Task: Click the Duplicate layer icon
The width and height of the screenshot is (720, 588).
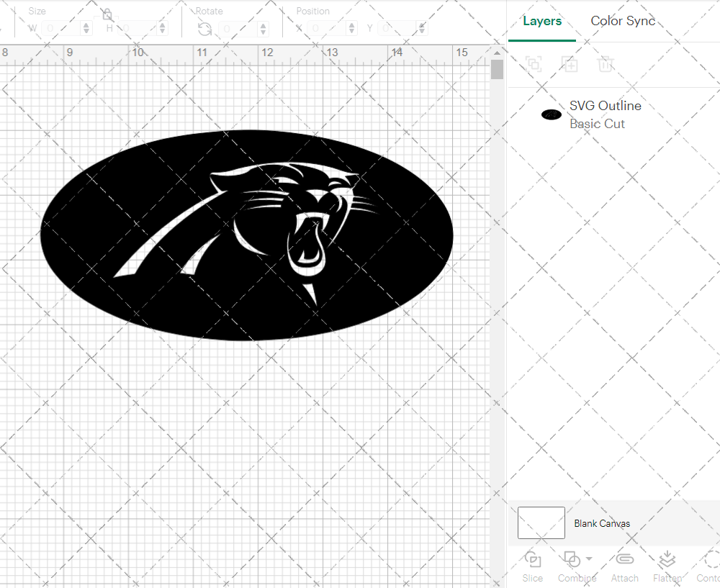Action: point(570,64)
